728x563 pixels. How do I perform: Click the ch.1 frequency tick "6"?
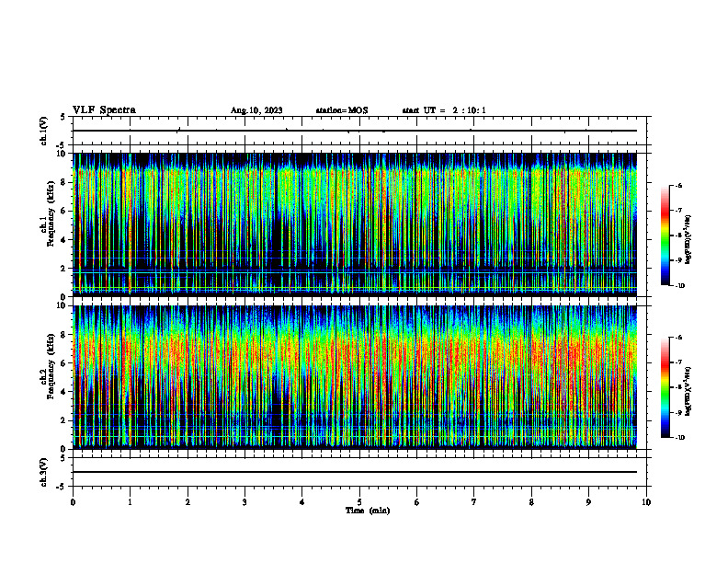64,212
